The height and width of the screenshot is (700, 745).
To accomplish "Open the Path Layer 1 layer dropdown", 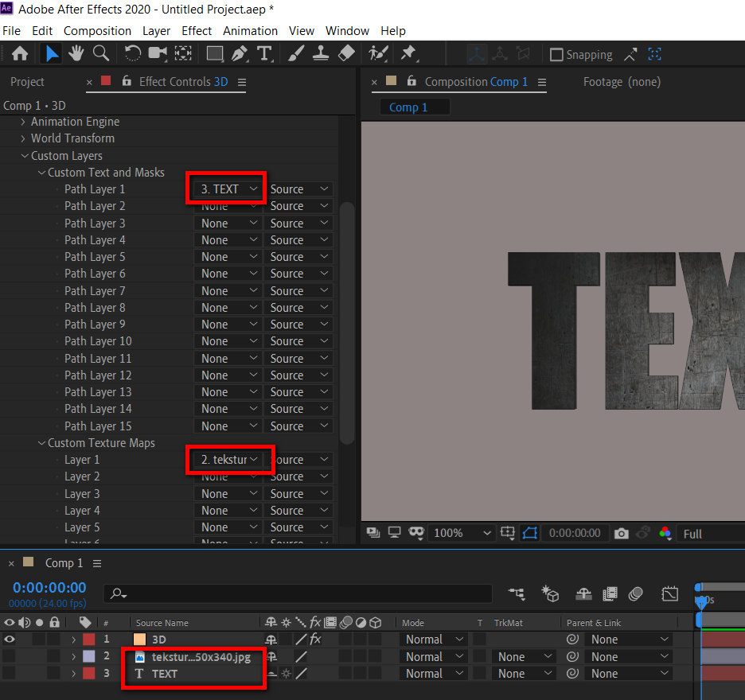I will [x=228, y=189].
